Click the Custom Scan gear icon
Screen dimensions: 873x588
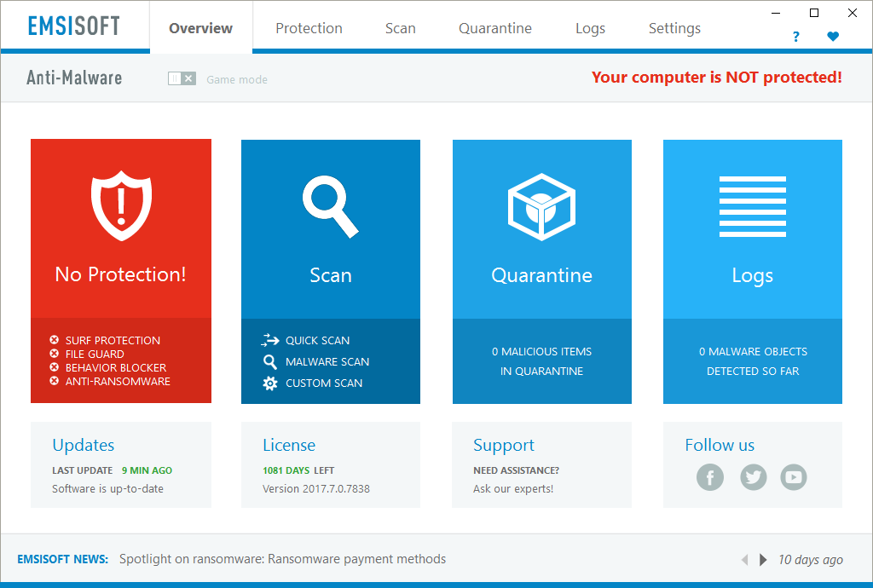coord(270,383)
